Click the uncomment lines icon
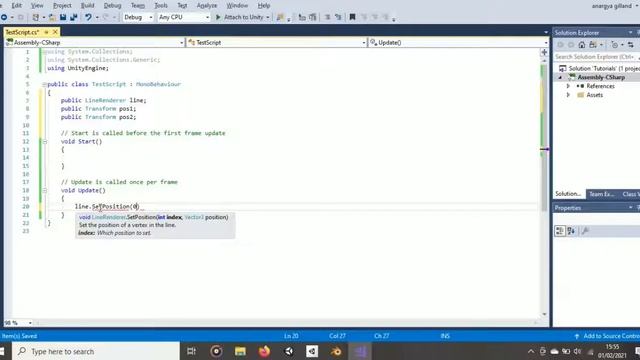This screenshot has height=360, width=640. [x=338, y=17]
